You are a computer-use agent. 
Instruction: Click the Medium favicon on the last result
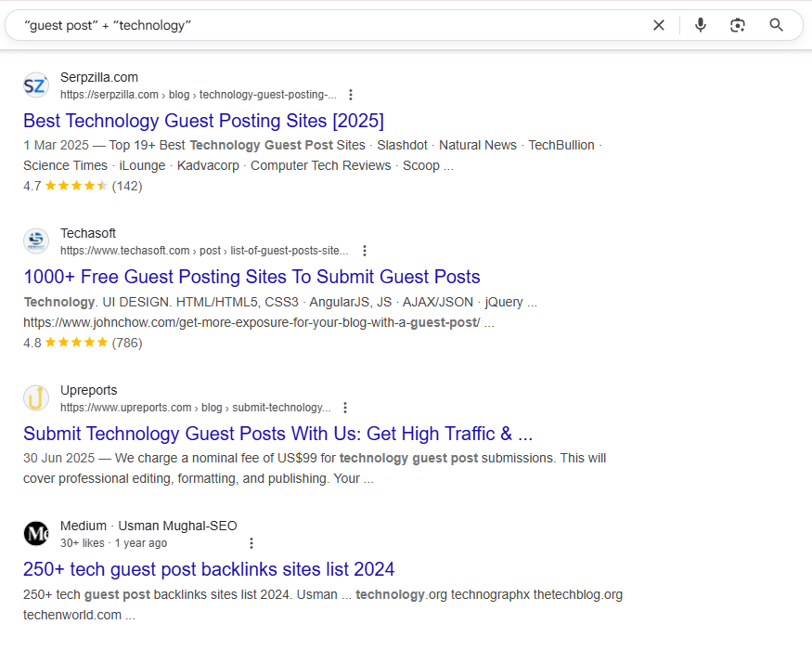pos(35,533)
